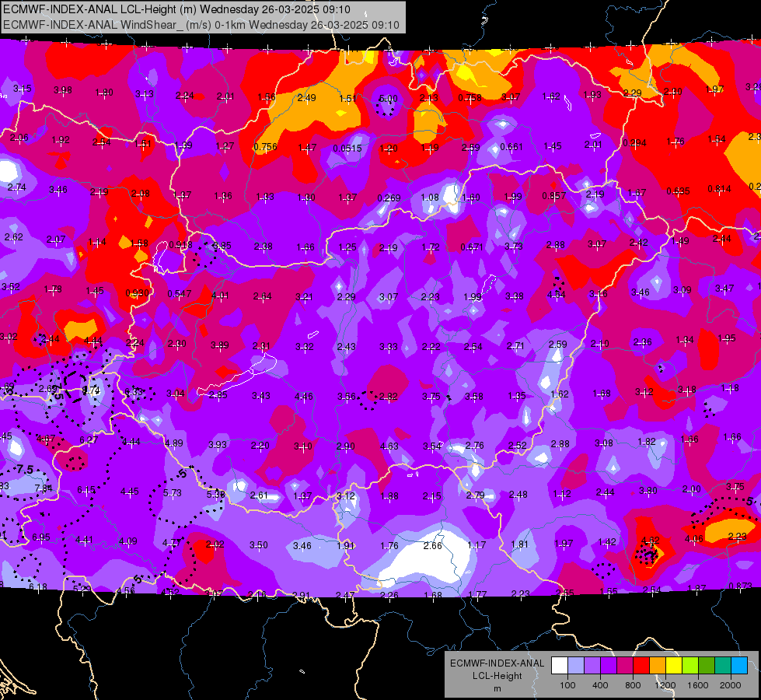Select the magenta legend swatch
761x700 pixels.
click(x=625, y=665)
